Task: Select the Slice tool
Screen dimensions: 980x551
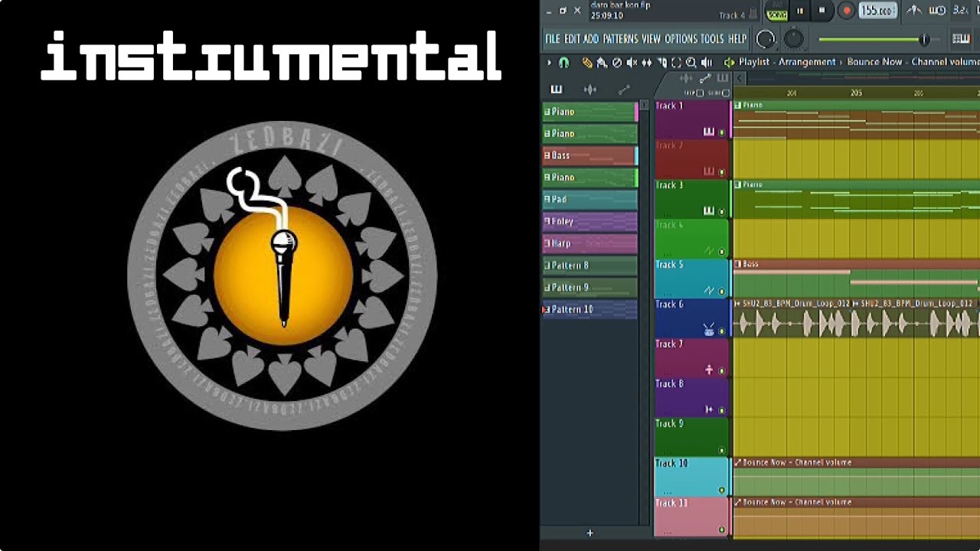Action: (x=663, y=63)
